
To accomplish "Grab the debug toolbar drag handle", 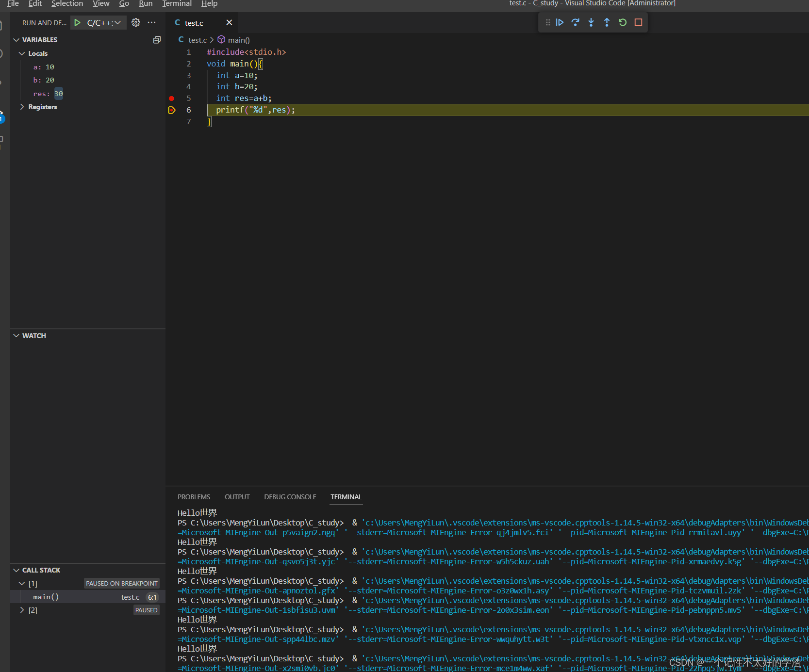I will 548,22.
